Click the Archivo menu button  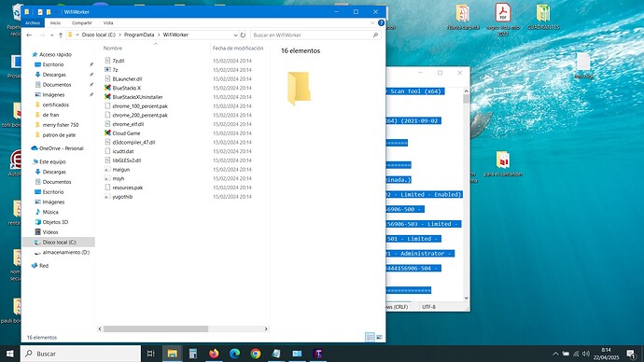click(x=33, y=23)
